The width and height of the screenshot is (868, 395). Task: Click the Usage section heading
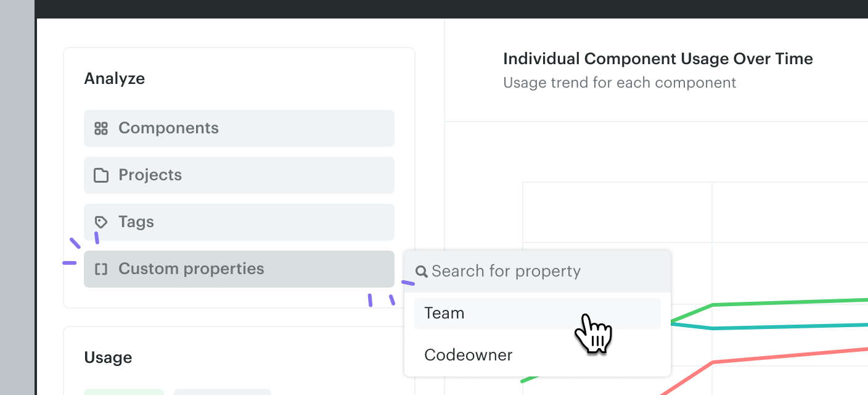tap(108, 358)
